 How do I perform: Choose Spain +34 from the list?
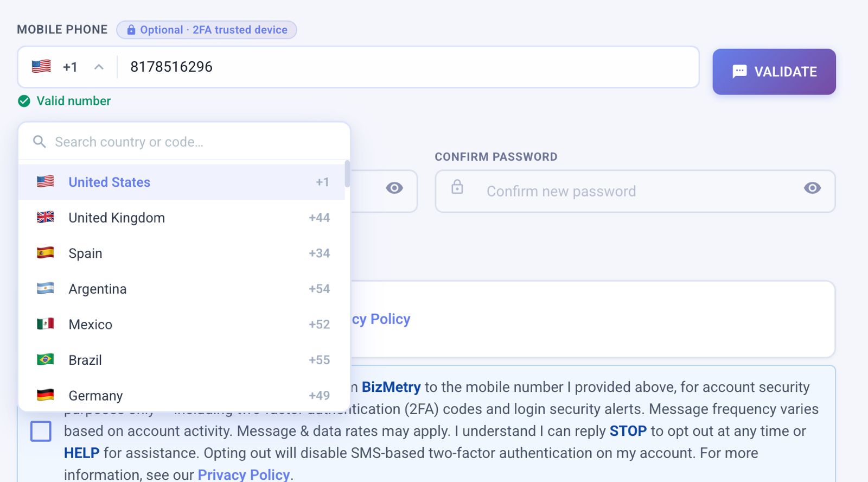(x=182, y=253)
